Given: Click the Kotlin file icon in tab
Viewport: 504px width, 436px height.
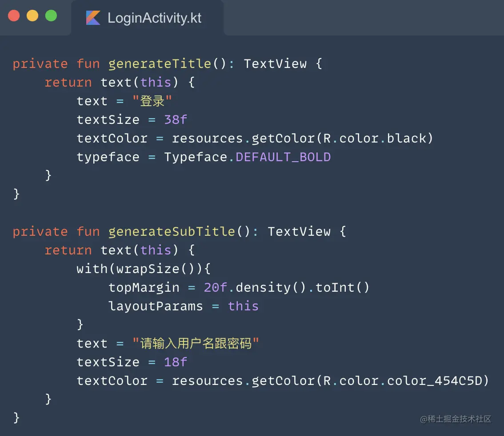Looking at the screenshot, I should pos(93,18).
